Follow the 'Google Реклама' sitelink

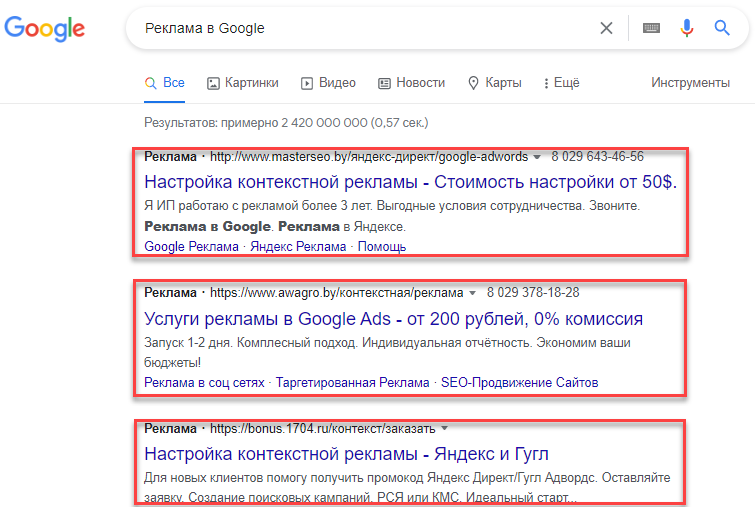coord(191,247)
